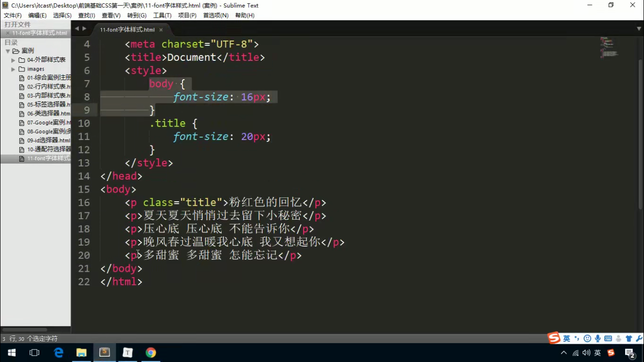
Task: Open the Windows Start menu
Action: point(11,353)
